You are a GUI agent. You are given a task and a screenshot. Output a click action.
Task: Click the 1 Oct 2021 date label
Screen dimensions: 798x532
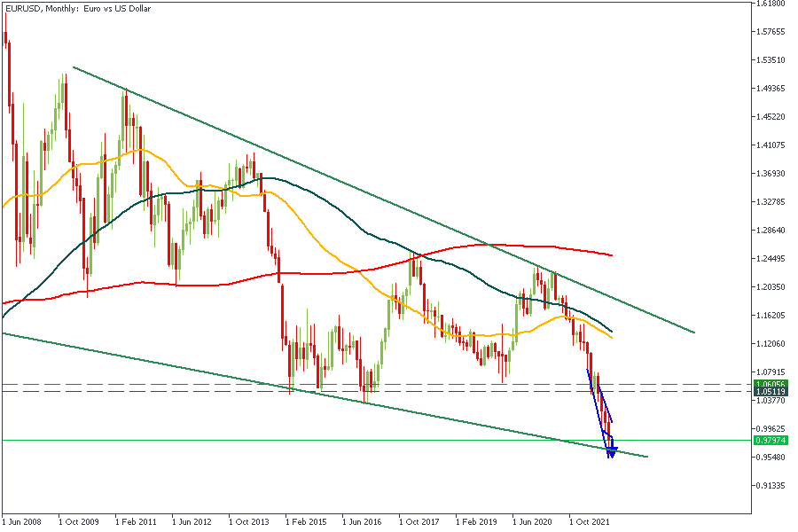pyautogui.click(x=591, y=522)
